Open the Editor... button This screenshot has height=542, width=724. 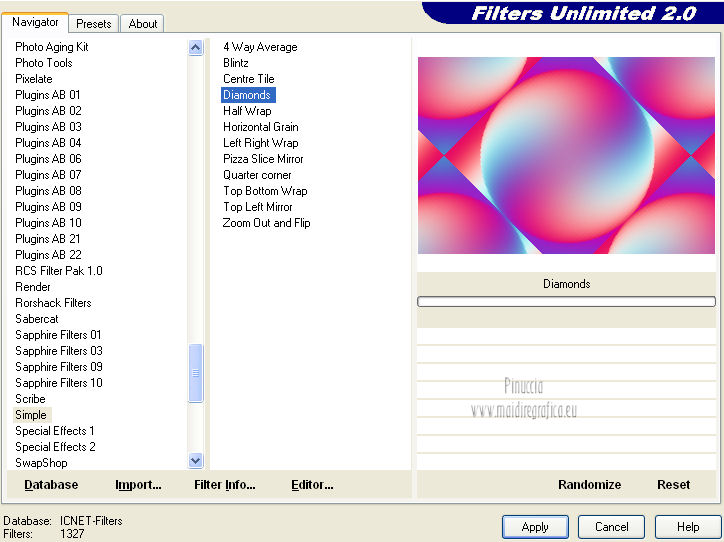tap(312, 485)
